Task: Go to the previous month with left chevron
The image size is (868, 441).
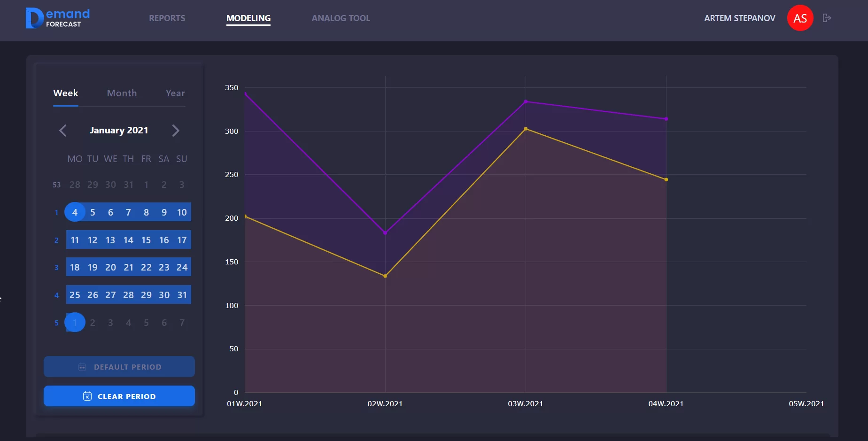Action: (x=63, y=131)
